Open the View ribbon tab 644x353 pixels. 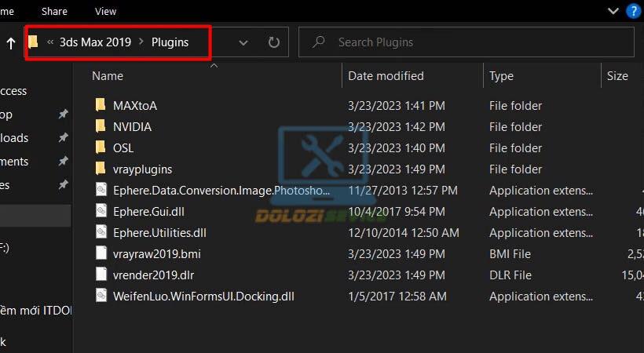[105, 12]
